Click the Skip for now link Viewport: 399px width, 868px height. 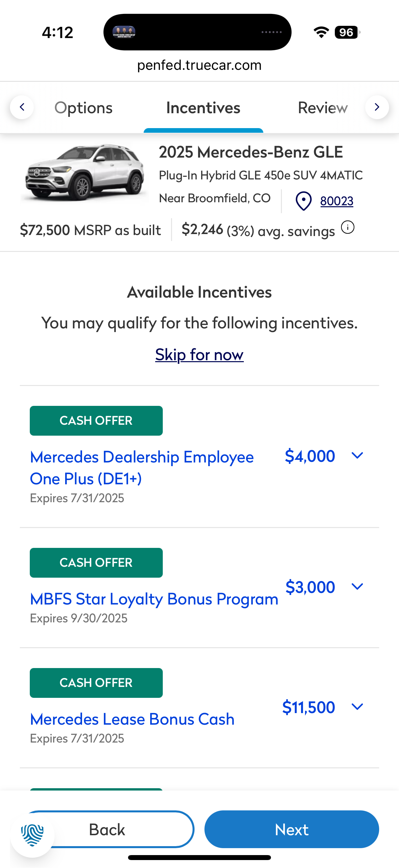point(199,355)
